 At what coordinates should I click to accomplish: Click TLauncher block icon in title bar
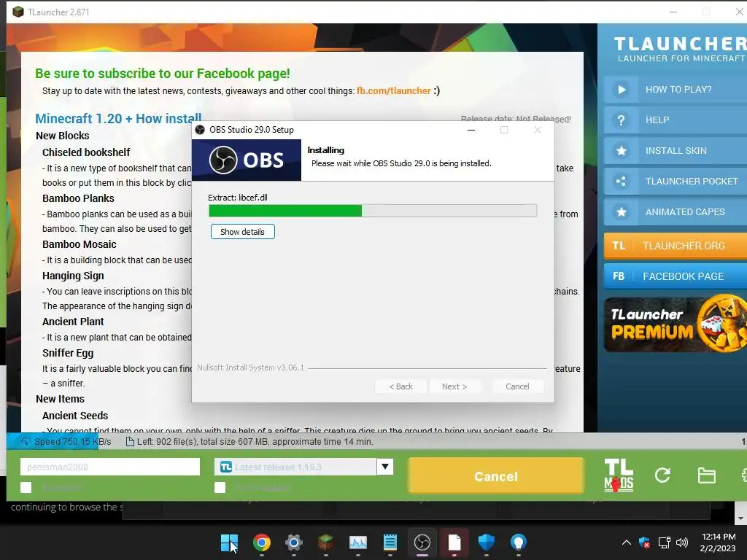(x=18, y=12)
